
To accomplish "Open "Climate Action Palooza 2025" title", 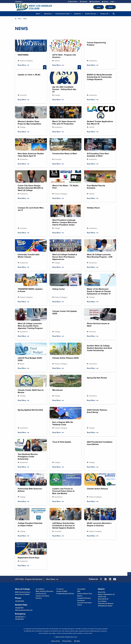I will click(x=65, y=358).
